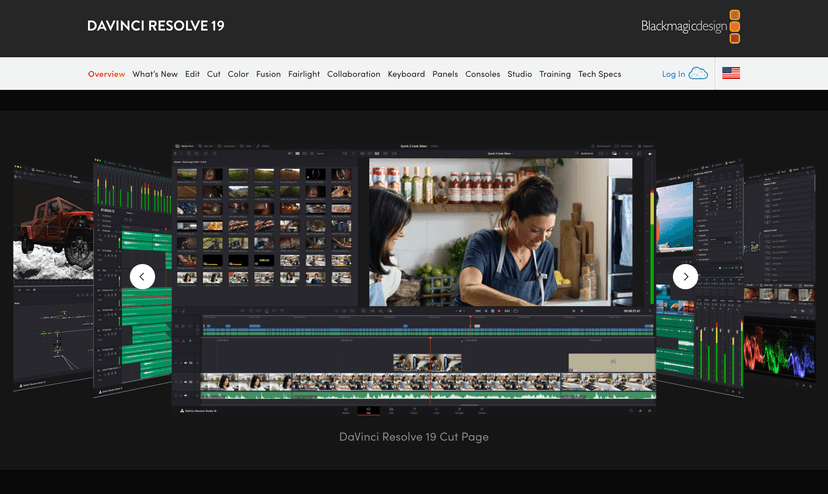Go to the Panels page
The image size is (828, 494).
(445, 74)
